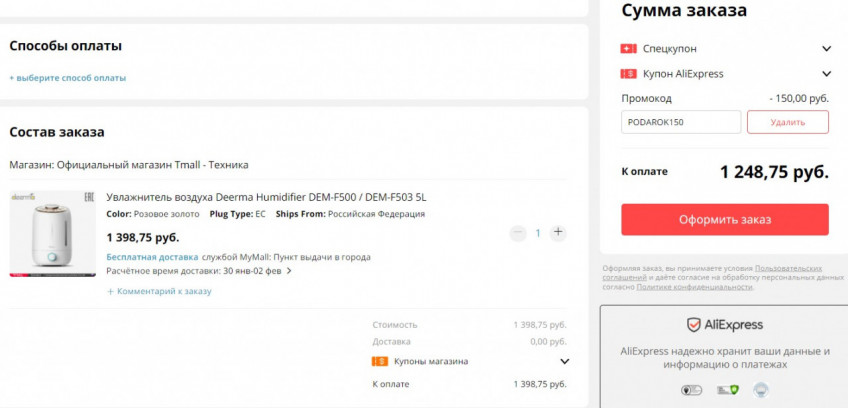This screenshot has width=848, height=408.
Task: Increase quantity with the plus button
Action: [558, 233]
